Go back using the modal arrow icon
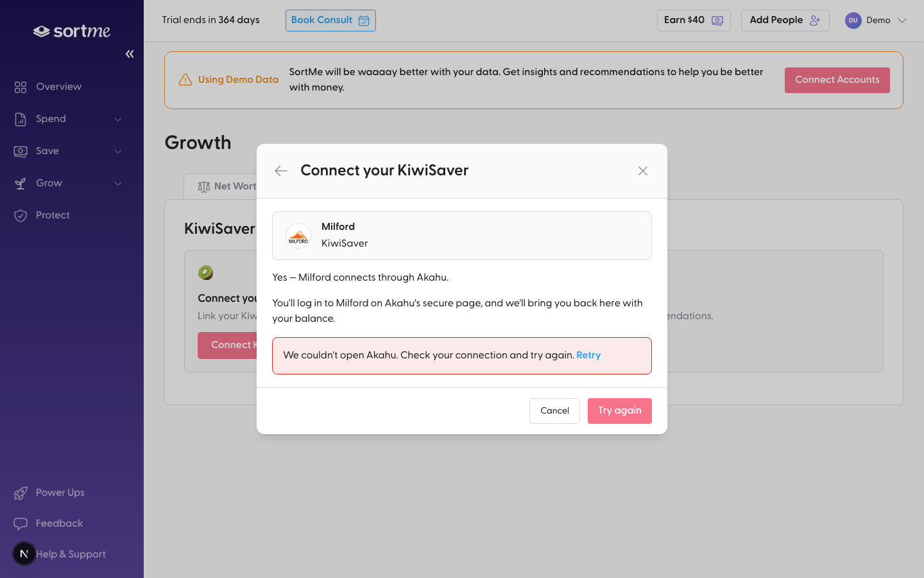924x578 pixels. [280, 171]
